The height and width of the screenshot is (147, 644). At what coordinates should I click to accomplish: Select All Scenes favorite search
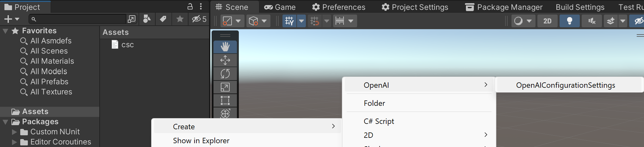[49, 51]
